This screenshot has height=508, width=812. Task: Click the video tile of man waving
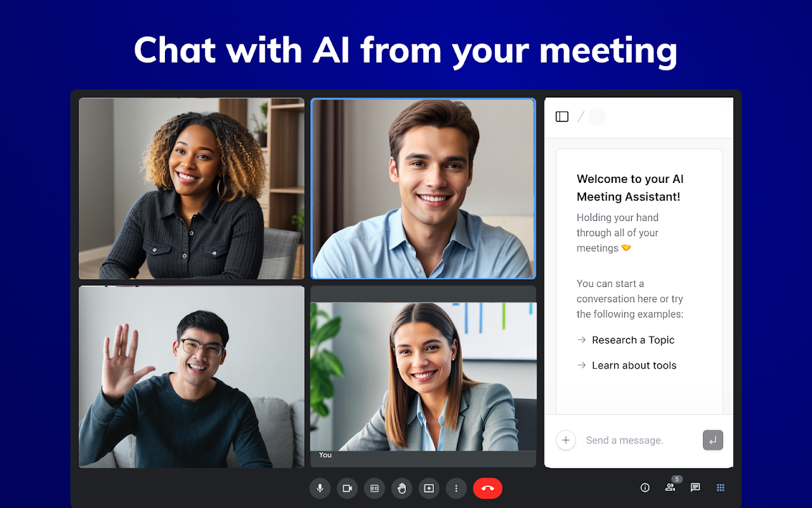[x=192, y=377]
